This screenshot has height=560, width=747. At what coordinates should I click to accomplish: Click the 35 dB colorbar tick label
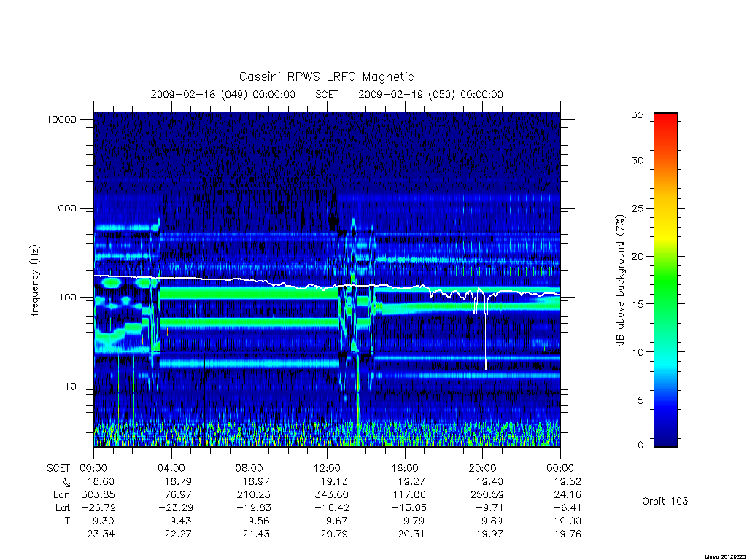point(637,114)
